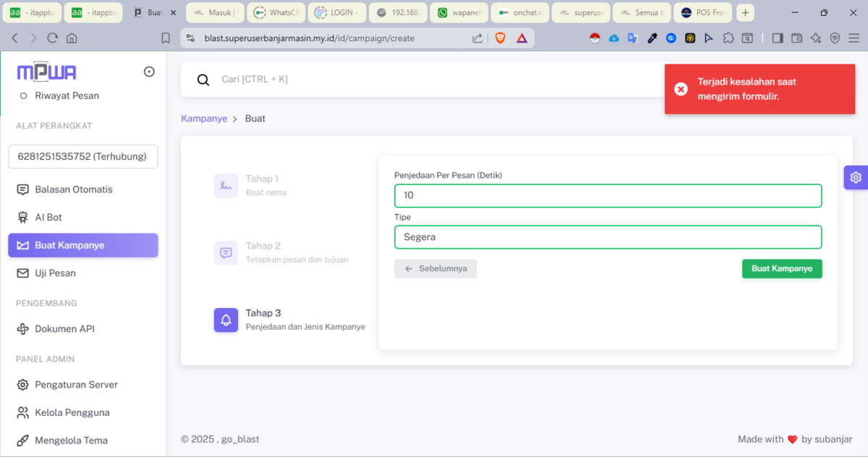Click the Penjedaan Per Pesan input field
This screenshot has width=868, height=457.
608,196
